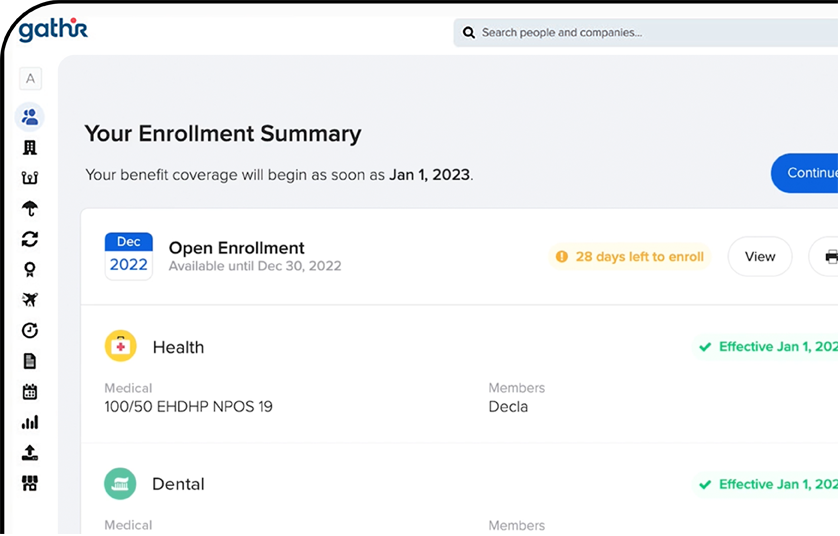Click the View button for Open Enrollment
The image size is (840, 536).
[x=759, y=257]
